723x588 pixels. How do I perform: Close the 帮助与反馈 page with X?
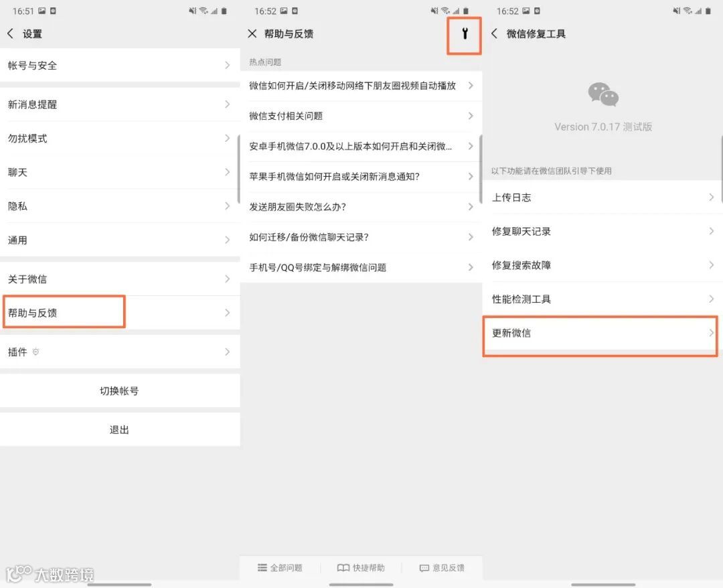pos(252,33)
